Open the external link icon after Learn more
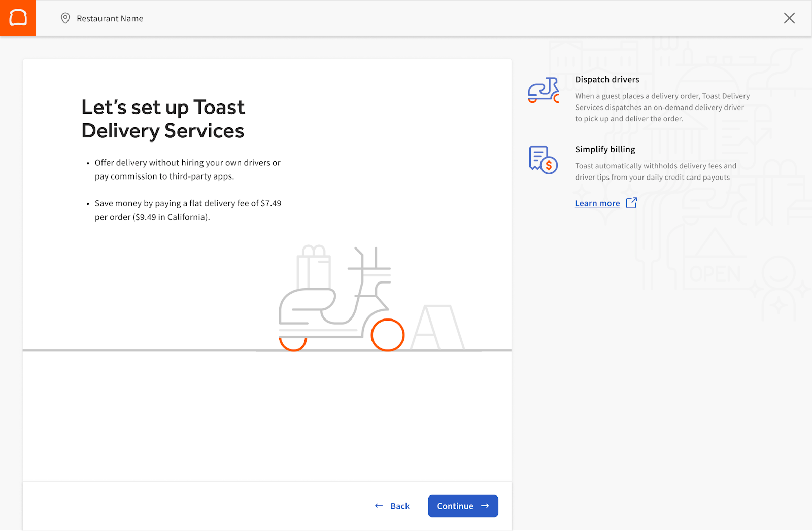This screenshot has width=812, height=531. pos(631,203)
